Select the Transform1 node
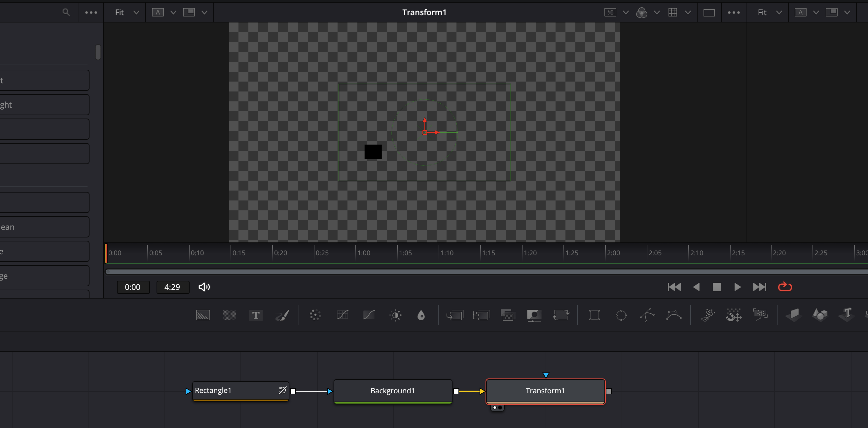 point(545,391)
